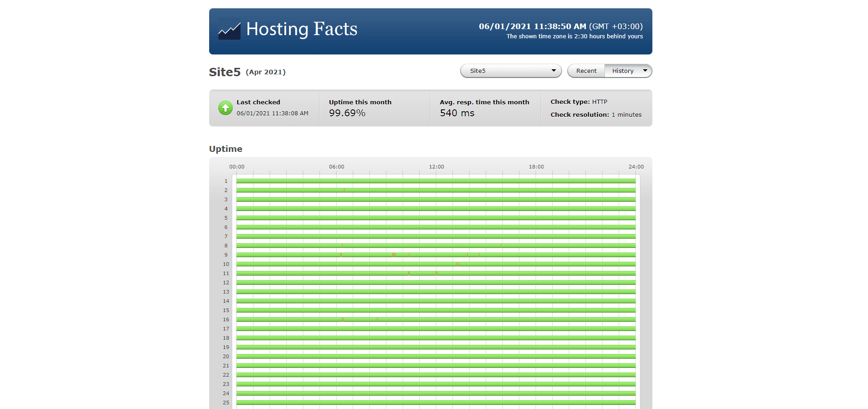Viewport: 868px width, 409px height.
Task: Click the day 1 uptime bar
Action: 436,181
